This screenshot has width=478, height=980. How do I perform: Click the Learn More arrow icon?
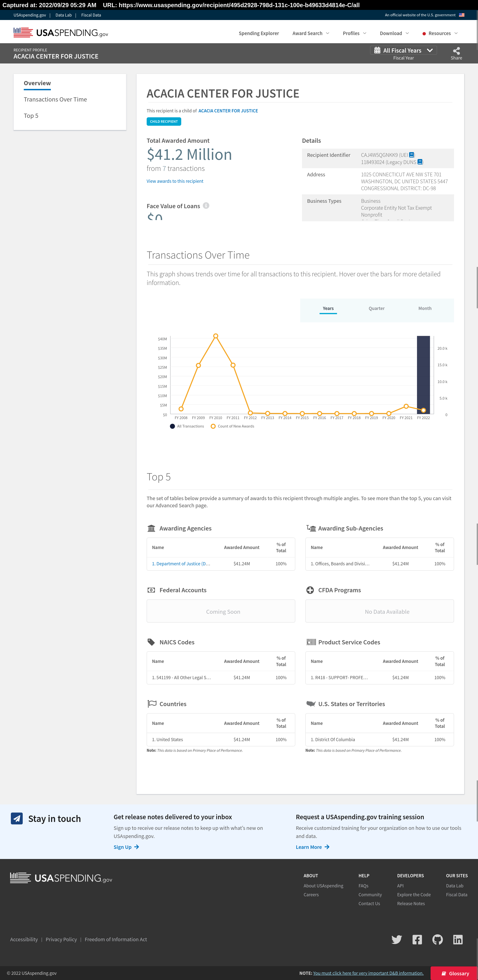(327, 847)
